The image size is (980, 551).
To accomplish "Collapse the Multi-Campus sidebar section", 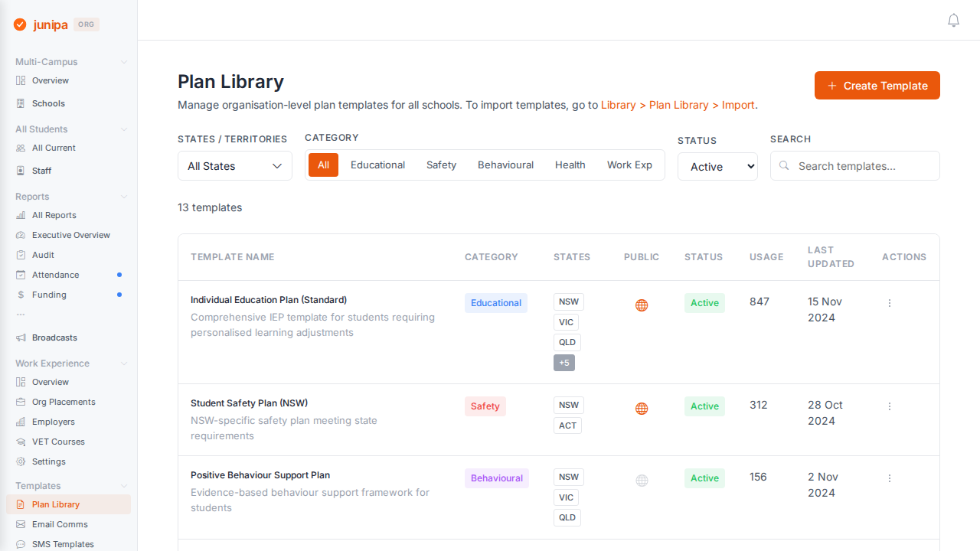I will (124, 61).
